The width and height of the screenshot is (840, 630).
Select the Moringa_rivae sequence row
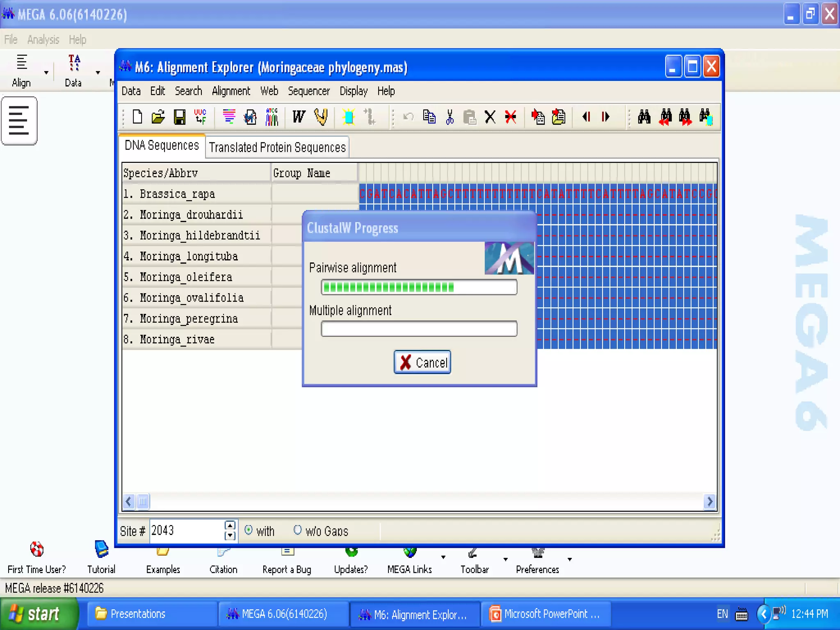(x=196, y=339)
